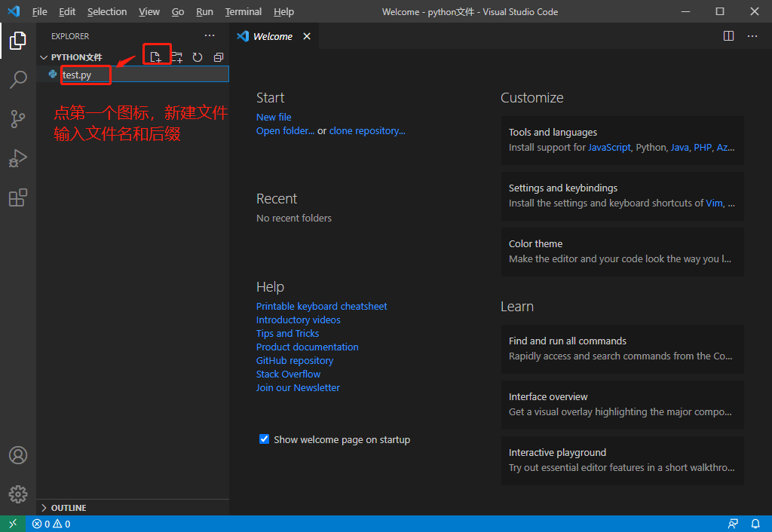Open the Run menu
Image resolution: width=772 pixels, height=532 pixels.
[204, 11]
